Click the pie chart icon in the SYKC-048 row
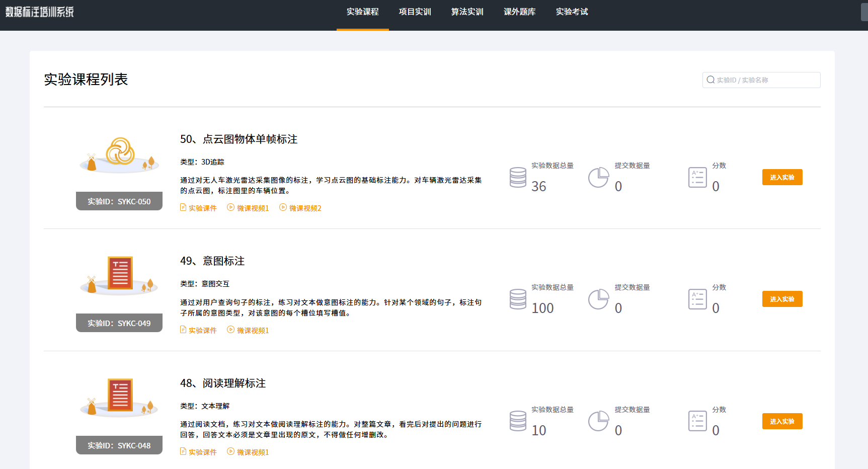This screenshot has width=868, height=469. coord(599,421)
